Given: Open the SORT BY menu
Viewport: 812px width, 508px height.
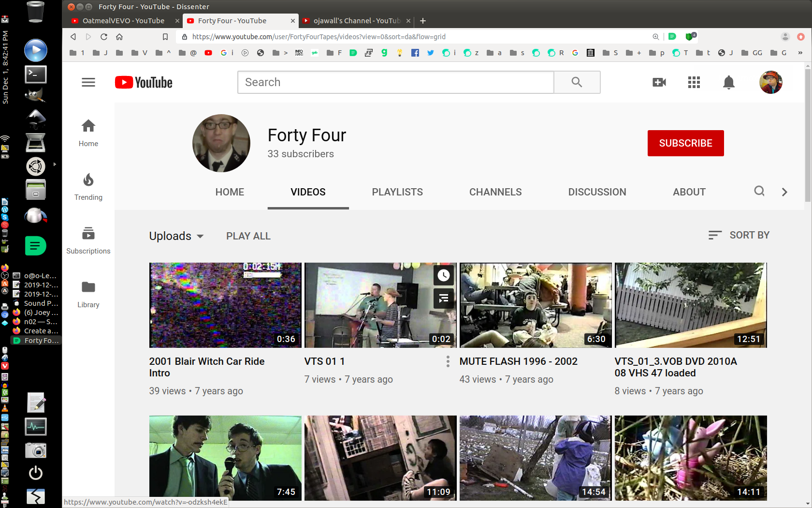Looking at the screenshot, I should 739,235.
